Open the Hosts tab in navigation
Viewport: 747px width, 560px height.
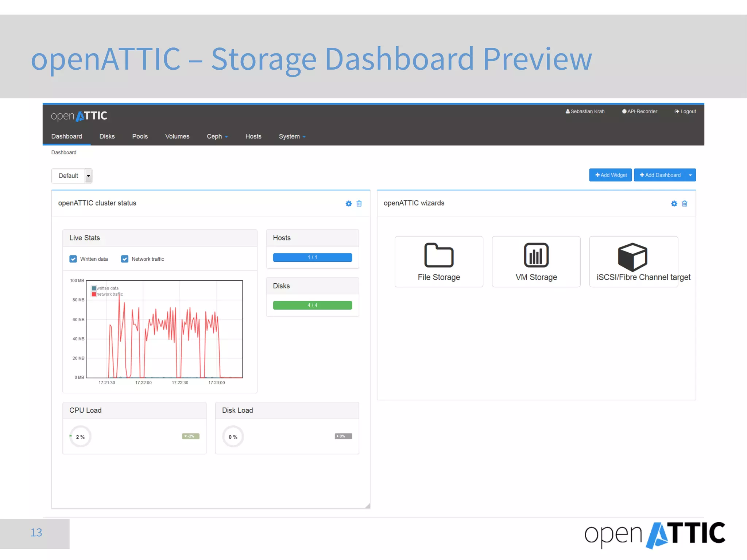point(253,136)
